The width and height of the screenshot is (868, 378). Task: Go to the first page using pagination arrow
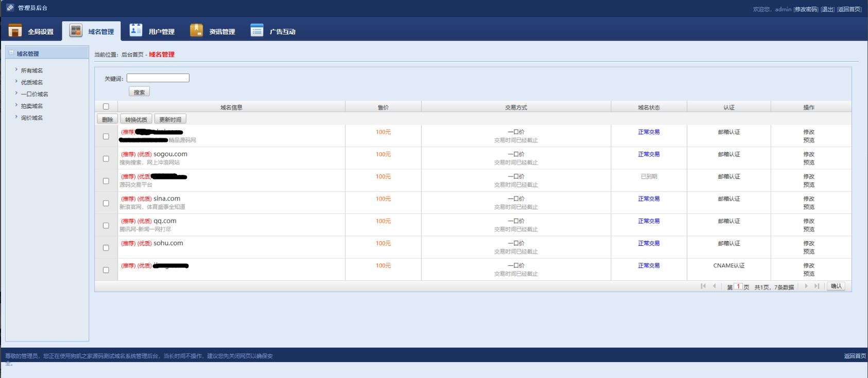coord(703,286)
